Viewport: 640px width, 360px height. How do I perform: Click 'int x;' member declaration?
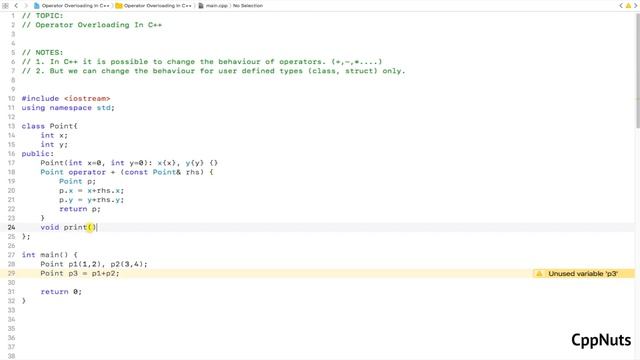[54, 135]
